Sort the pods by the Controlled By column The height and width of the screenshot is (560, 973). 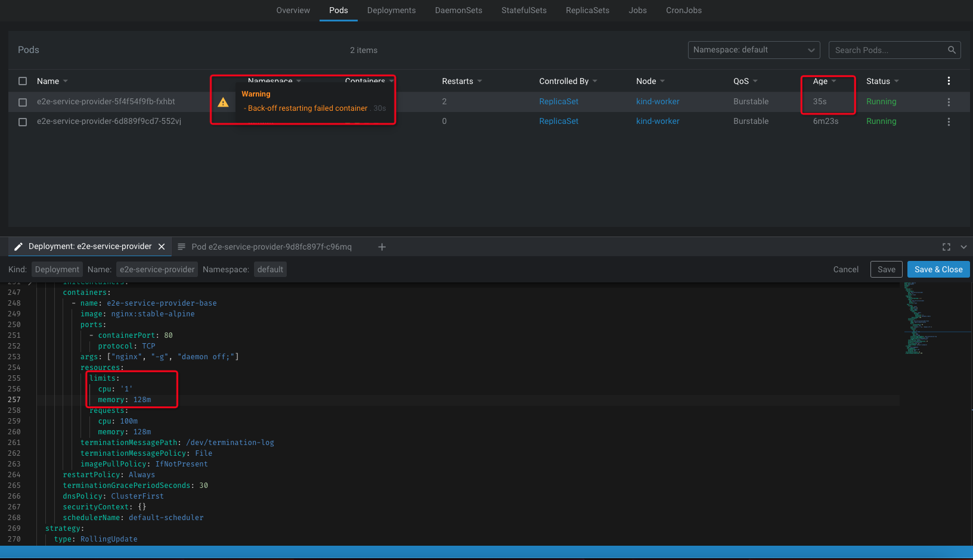(x=568, y=81)
